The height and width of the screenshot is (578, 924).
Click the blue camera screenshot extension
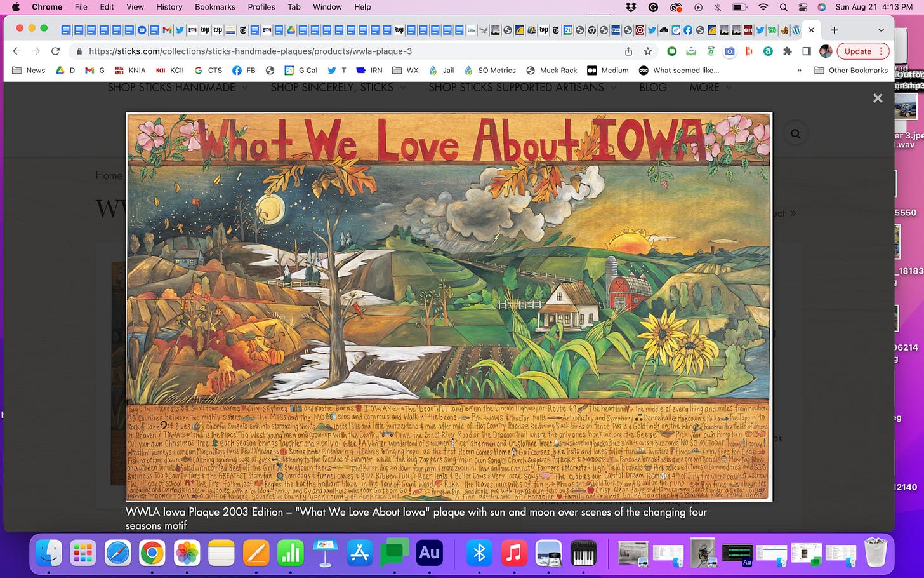pyautogui.click(x=730, y=51)
